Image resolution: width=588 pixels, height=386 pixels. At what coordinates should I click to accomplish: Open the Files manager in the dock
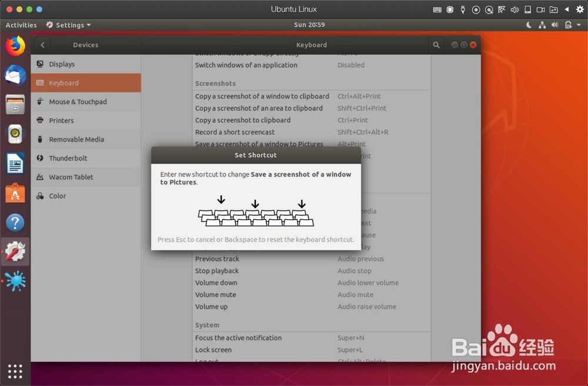coord(15,105)
